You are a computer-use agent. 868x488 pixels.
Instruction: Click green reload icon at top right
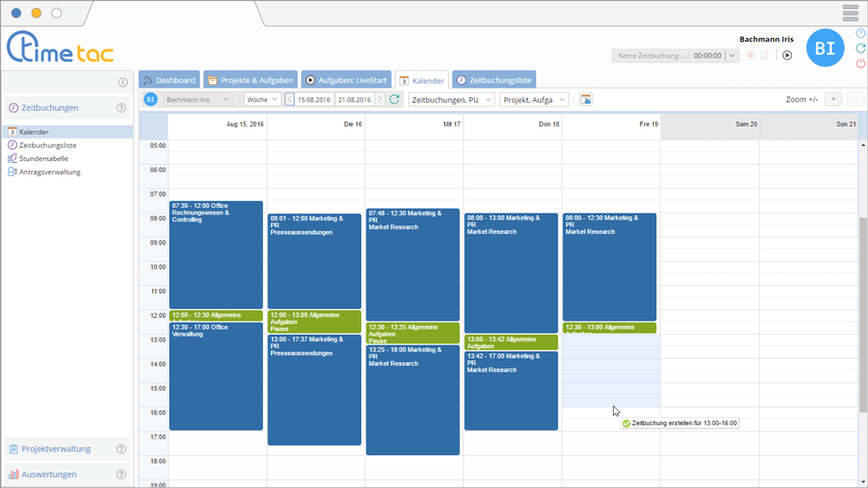(x=860, y=48)
